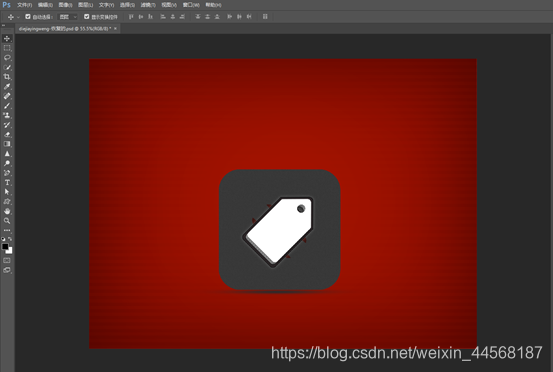Reset to default foreground and background colors
The height and width of the screenshot is (372, 553).
click(3, 239)
